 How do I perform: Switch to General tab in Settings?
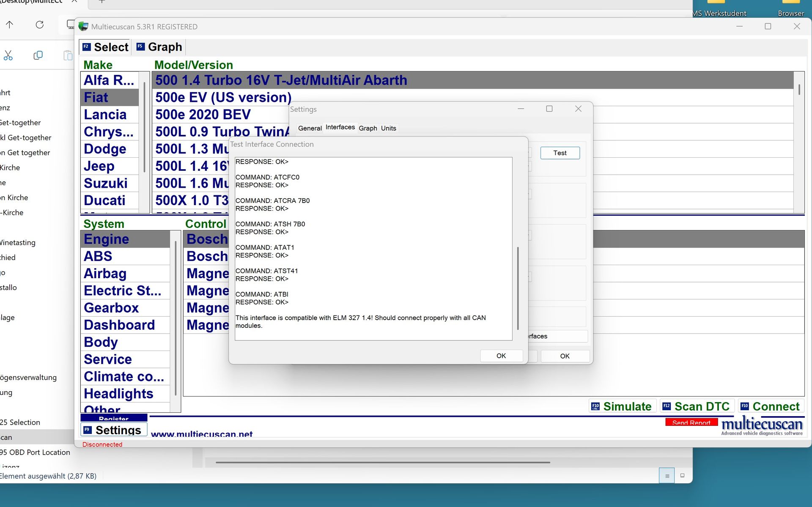(x=310, y=128)
